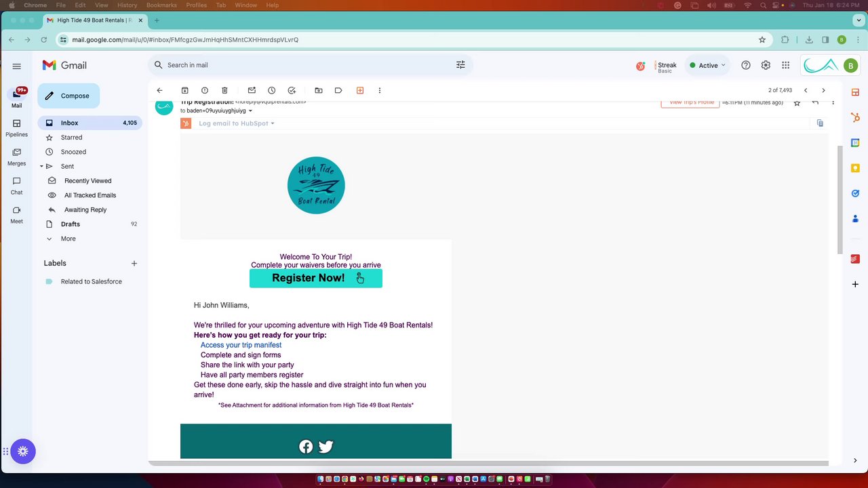This screenshot has height=488, width=868.
Task: Open a new Chrome tab
Action: pyautogui.click(x=157, y=20)
